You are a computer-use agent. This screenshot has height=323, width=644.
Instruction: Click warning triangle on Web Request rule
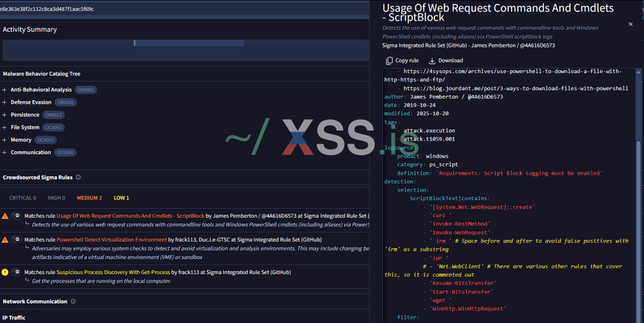coord(5,216)
